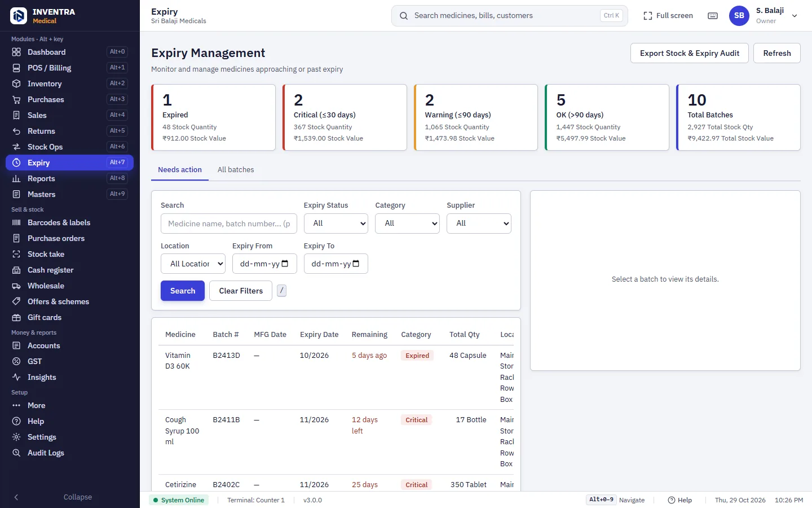Click the blue Search button
812x508 pixels.
183,291
